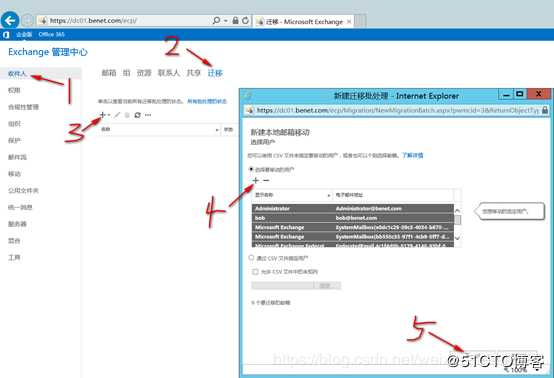Click the security lock icon in main address bar
Screen dimensions: 554x378
coord(235,20)
